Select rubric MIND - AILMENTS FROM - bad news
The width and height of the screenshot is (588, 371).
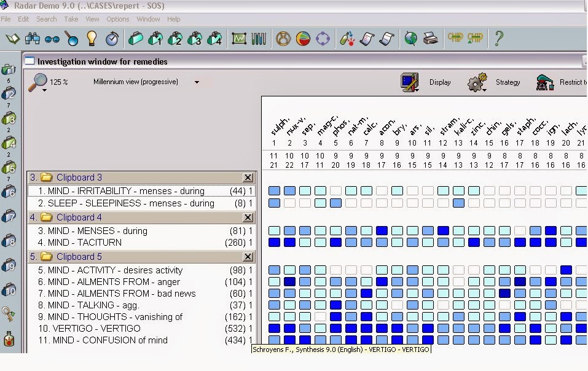(x=141, y=294)
